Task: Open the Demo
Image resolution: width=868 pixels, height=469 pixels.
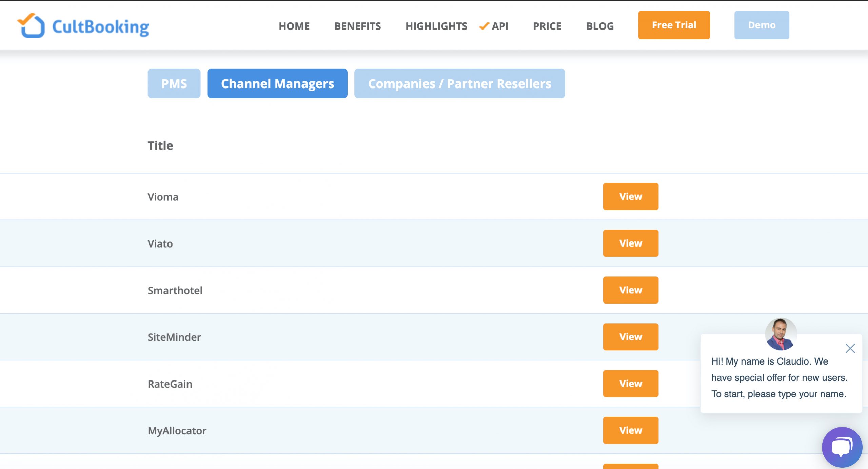Action: click(762, 25)
